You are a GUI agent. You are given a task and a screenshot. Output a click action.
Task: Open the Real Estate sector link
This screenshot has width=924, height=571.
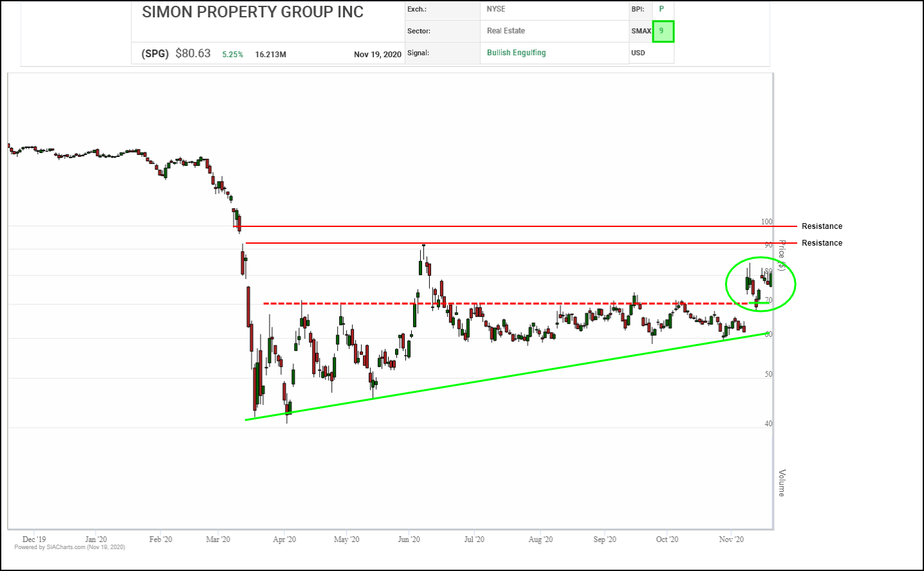click(506, 31)
